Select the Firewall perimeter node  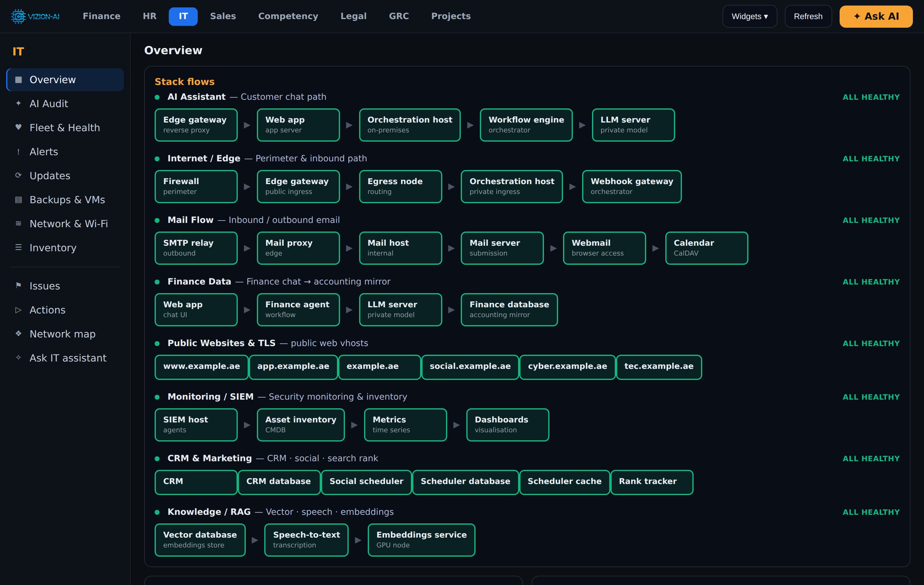click(196, 186)
